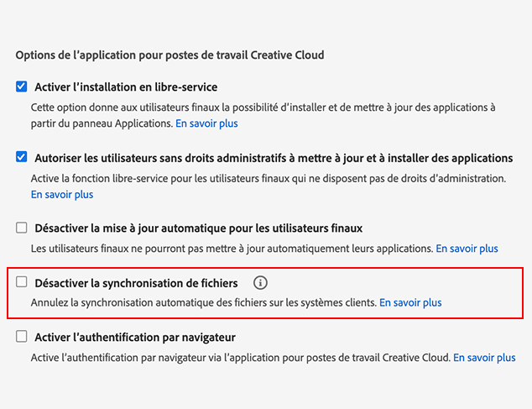The image size is (532, 409).
Task: Click the "Désactiver la mise à jour automatique" label
Action: (198, 228)
